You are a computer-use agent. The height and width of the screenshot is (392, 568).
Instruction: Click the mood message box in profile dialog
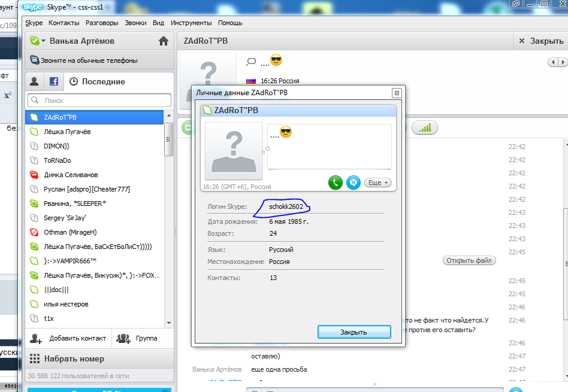coord(330,147)
